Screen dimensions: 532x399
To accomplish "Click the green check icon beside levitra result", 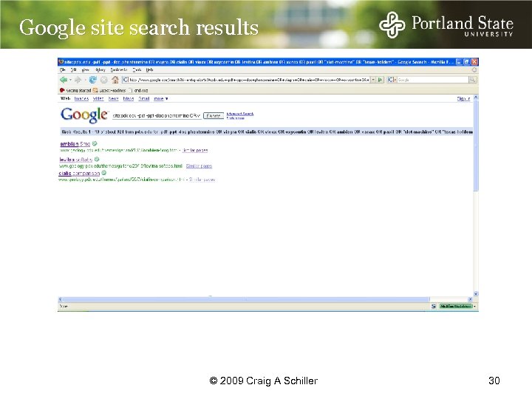I will [97, 159].
